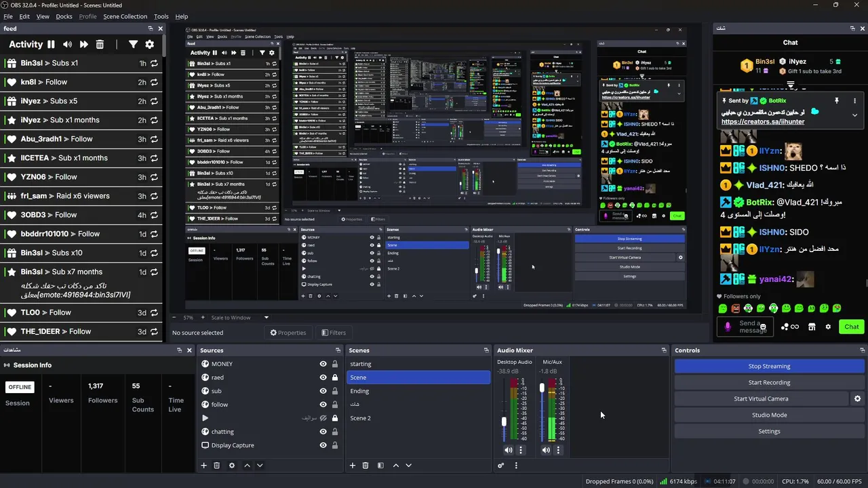Remove selected source with trash icon

[216, 466]
